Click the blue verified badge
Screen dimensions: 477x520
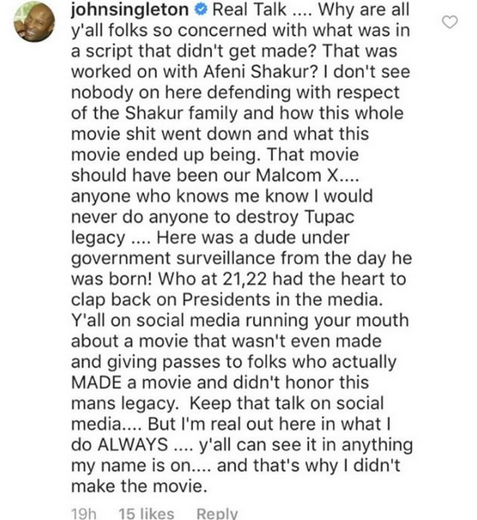(x=201, y=10)
